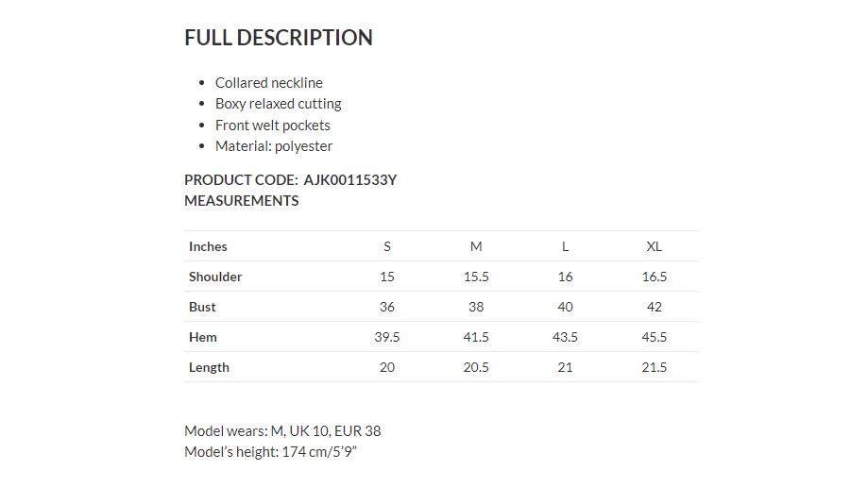Click Bust measurement 42 for XL
868x487 pixels.
point(654,307)
